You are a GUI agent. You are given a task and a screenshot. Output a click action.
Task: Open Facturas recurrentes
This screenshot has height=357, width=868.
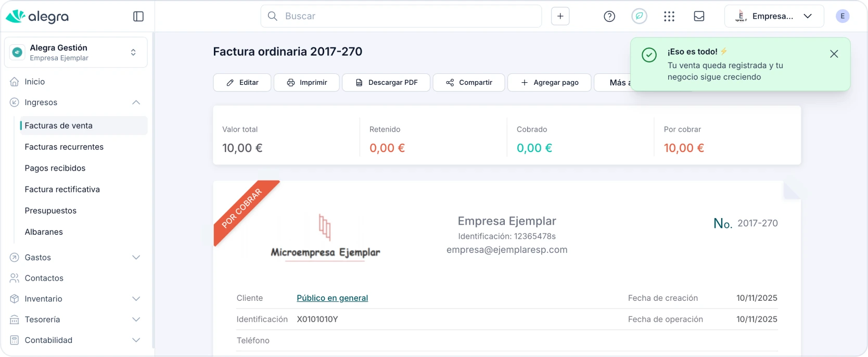64,147
